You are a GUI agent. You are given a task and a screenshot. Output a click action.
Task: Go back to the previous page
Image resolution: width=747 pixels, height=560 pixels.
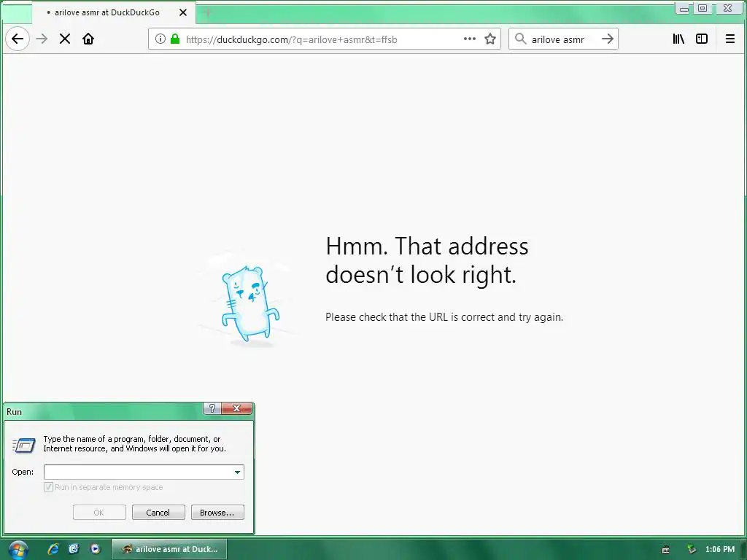[18, 39]
